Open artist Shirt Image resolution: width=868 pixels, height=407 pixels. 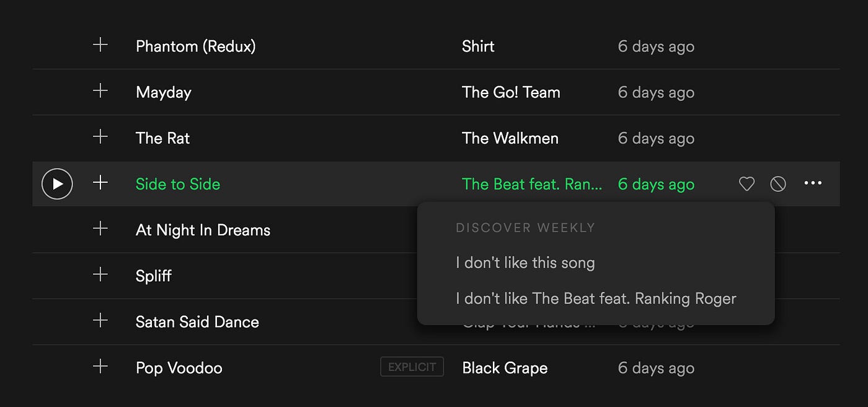(478, 46)
